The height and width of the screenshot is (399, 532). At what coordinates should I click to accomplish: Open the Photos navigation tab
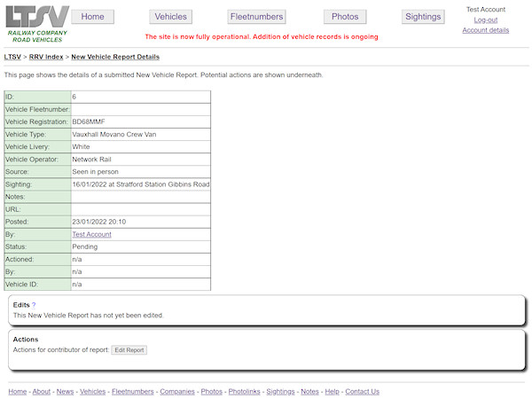coord(345,17)
